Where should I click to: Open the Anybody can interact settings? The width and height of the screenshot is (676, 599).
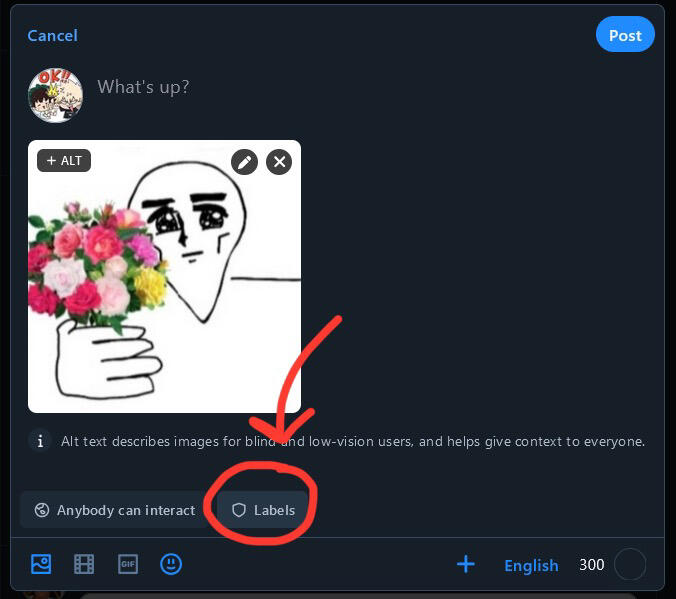(114, 510)
